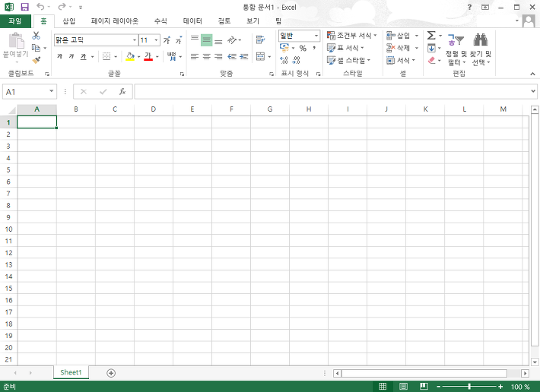Click the Orientation angled text icon
The image size is (540, 392).
click(x=232, y=40)
